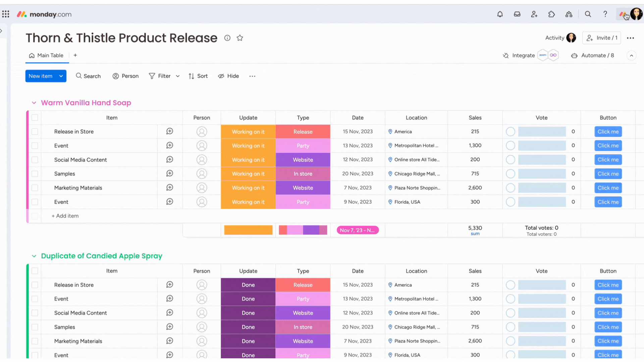This screenshot has width=644, height=362.
Task: Click the help question mark icon
Action: point(605,14)
